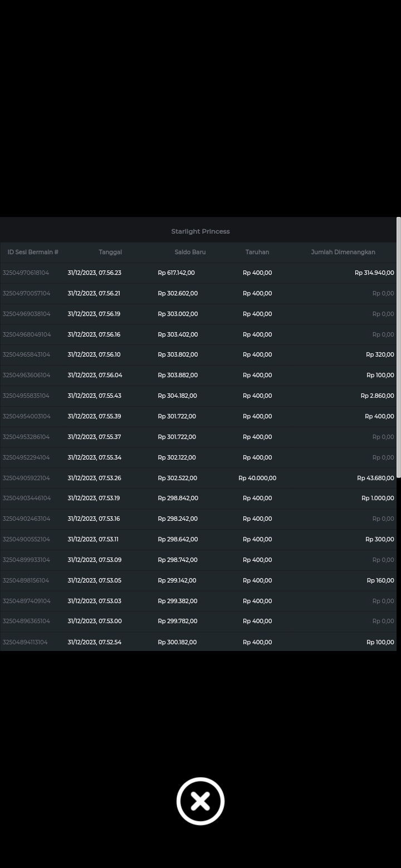Open session ID 32504905922104
The image size is (401, 868).
pyautogui.click(x=26, y=478)
